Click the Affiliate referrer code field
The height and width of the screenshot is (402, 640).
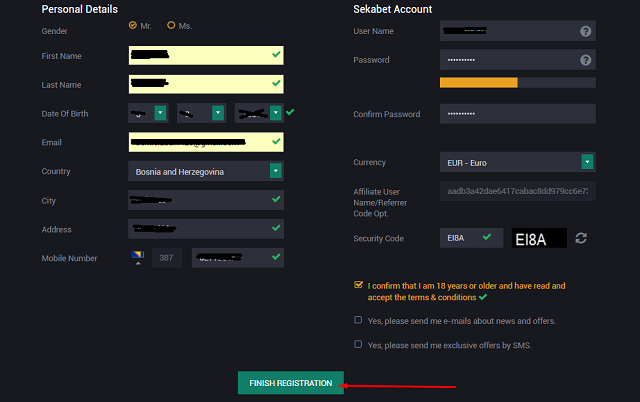click(x=518, y=191)
